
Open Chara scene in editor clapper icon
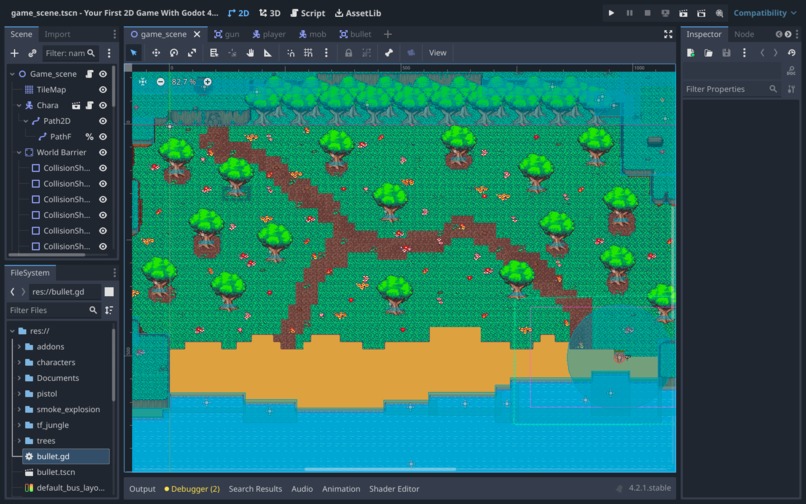click(x=76, y=105)
